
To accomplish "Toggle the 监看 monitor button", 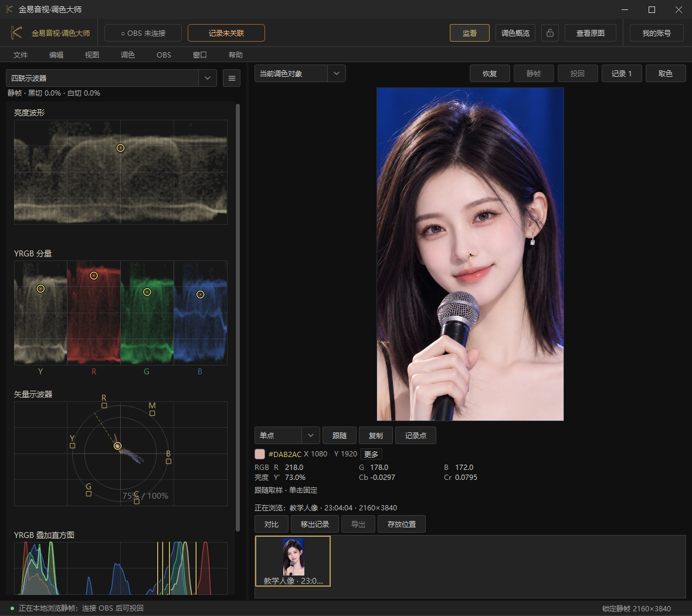I will pyautogui.click(x=470, y=33).
